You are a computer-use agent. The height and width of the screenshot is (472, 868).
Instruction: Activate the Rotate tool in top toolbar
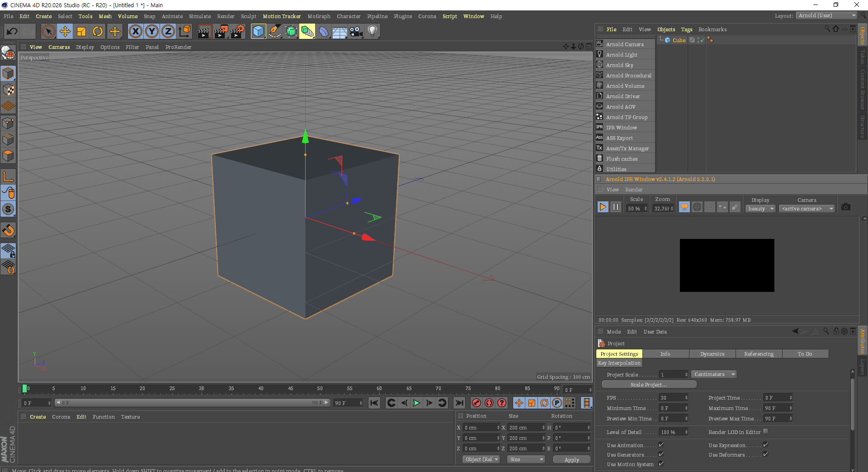(98, 31)
